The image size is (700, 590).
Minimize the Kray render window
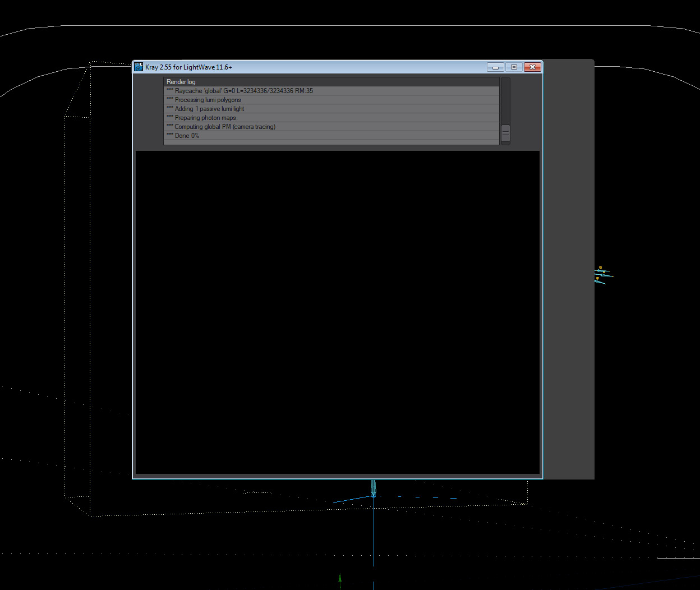tap(495, 67)
